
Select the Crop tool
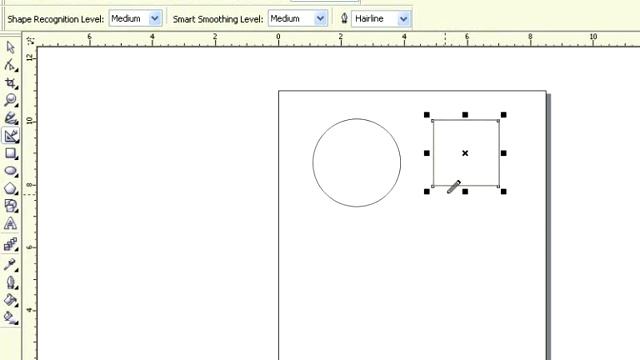point(10,83)
